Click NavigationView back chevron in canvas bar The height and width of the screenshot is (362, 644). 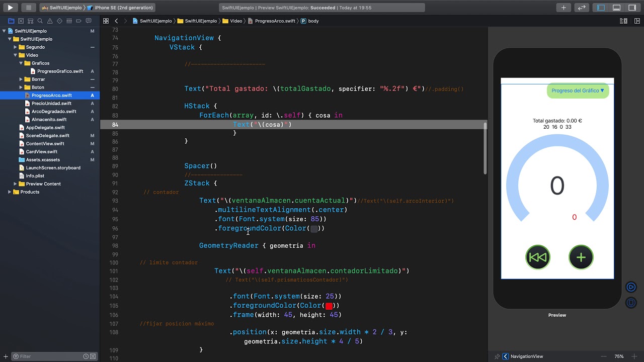(x=506, y=356)
